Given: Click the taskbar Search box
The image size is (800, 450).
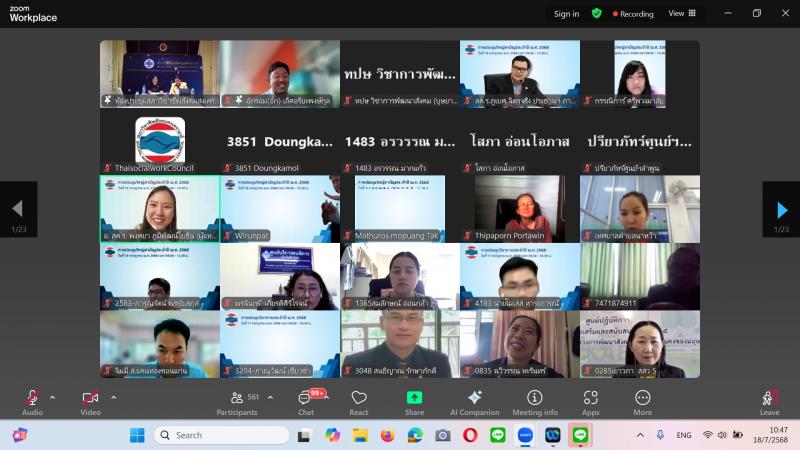Looking at the screenshot, I should tap(221, 435).
